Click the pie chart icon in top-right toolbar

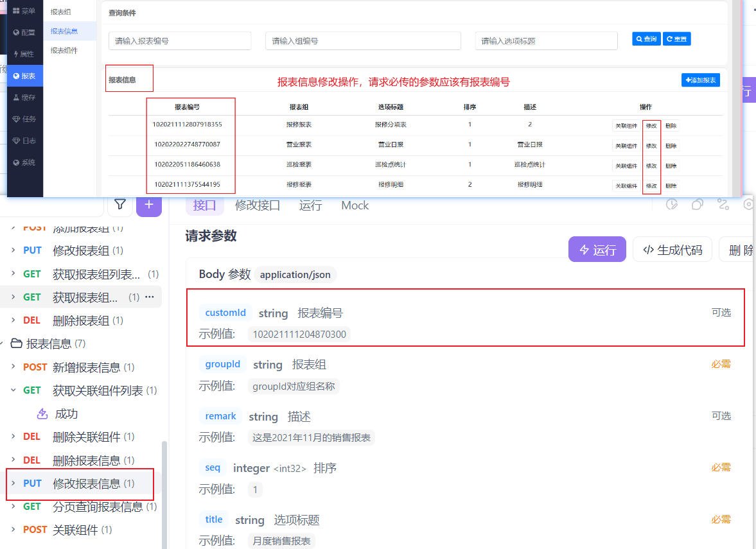coord(672,204)
